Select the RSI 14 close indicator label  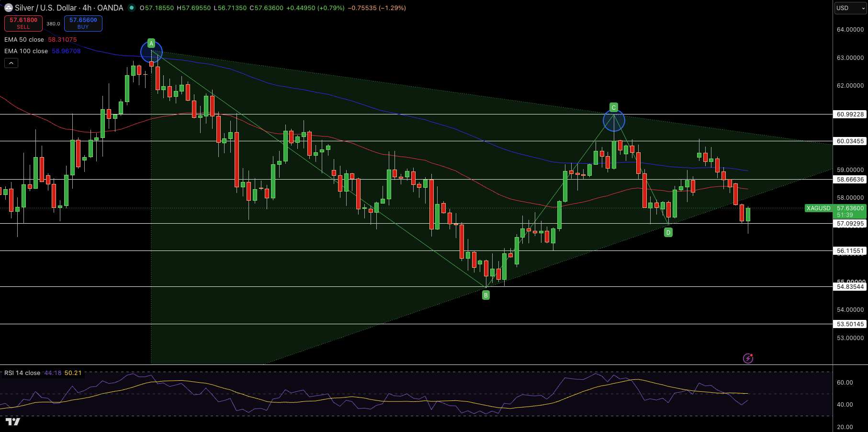pos(22,373)
